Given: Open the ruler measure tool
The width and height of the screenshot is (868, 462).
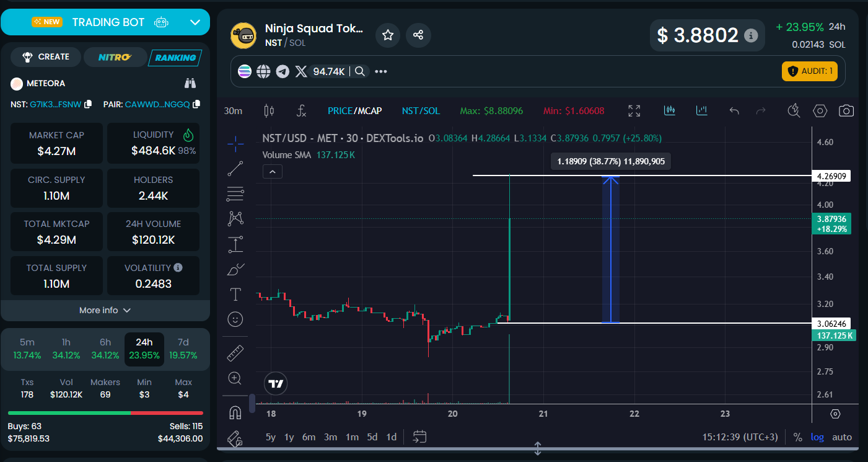Looking at the screenshot, I should pos(235,353).
